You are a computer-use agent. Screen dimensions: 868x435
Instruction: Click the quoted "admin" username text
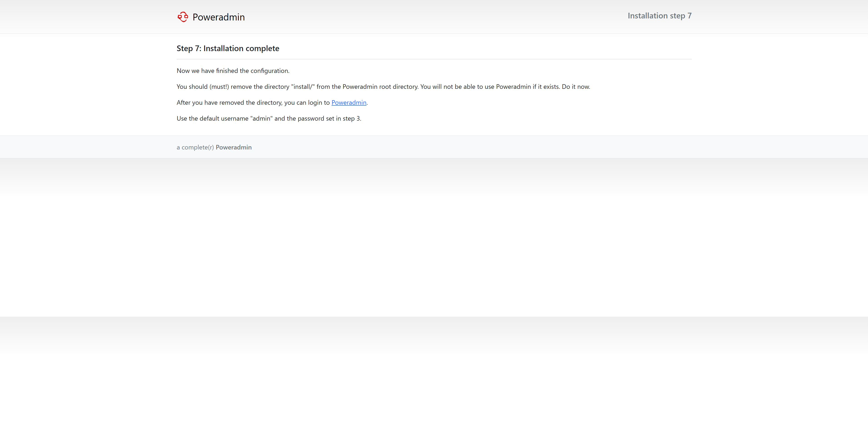click(x=261, y=118)
